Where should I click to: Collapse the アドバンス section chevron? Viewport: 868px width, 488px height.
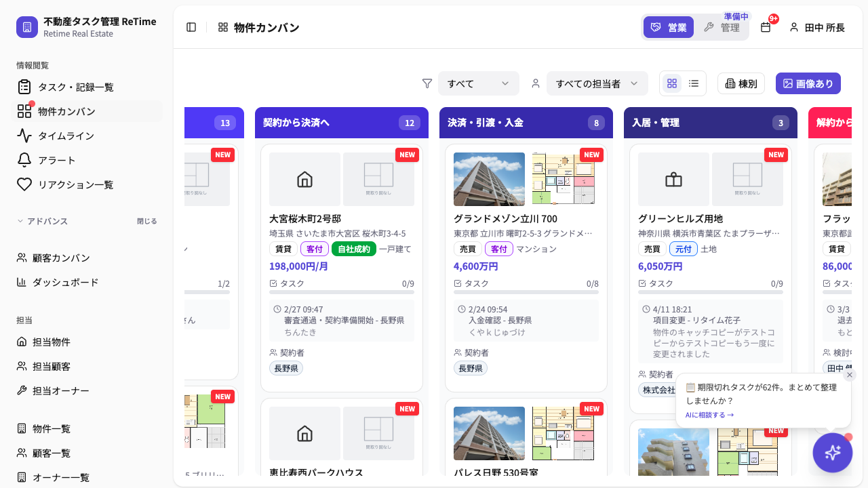tap(20, 221)
